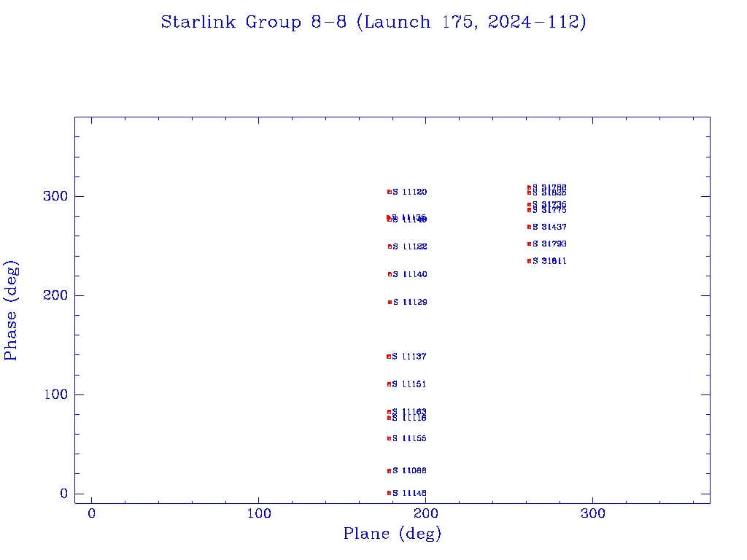
Task: Click the red marker beside S 11129
Action: pos(390,302)
